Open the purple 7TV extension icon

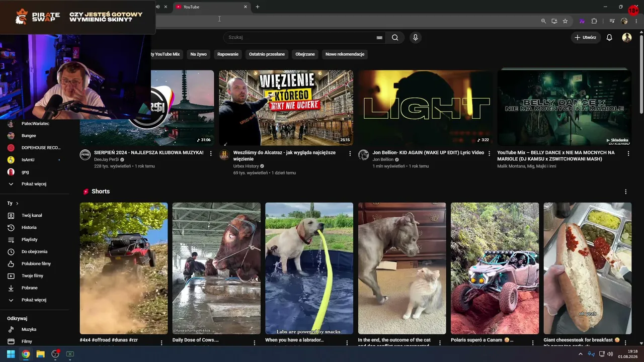pos(582,21)
